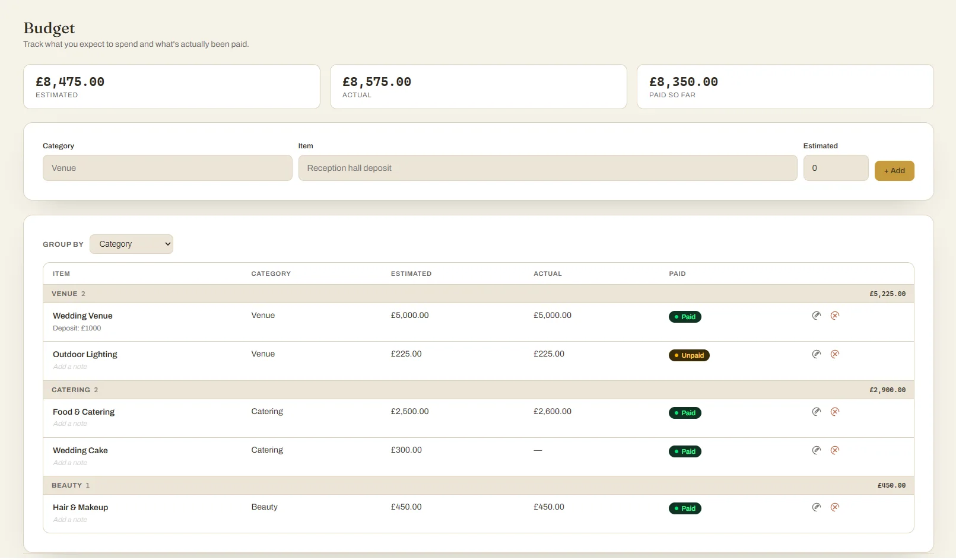
Task: Click the Wedding Venue item name
Action: pyautogui.click(x=82, y=316)
